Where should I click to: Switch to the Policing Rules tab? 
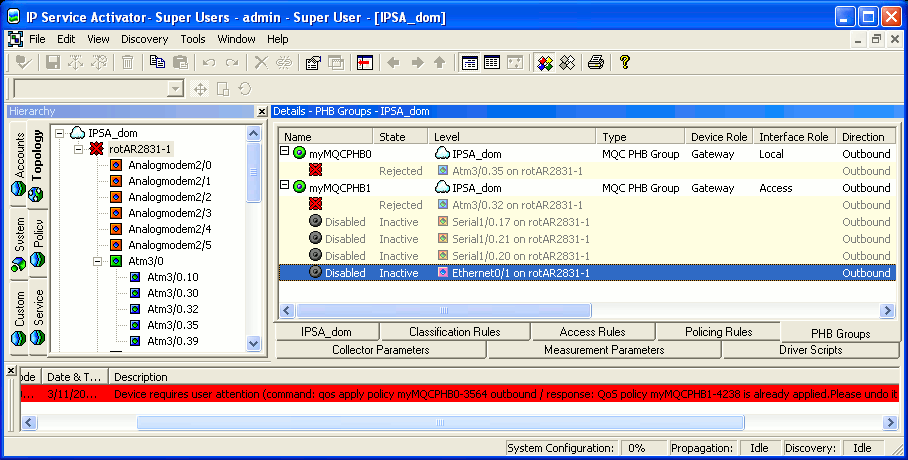coord(719,332)
